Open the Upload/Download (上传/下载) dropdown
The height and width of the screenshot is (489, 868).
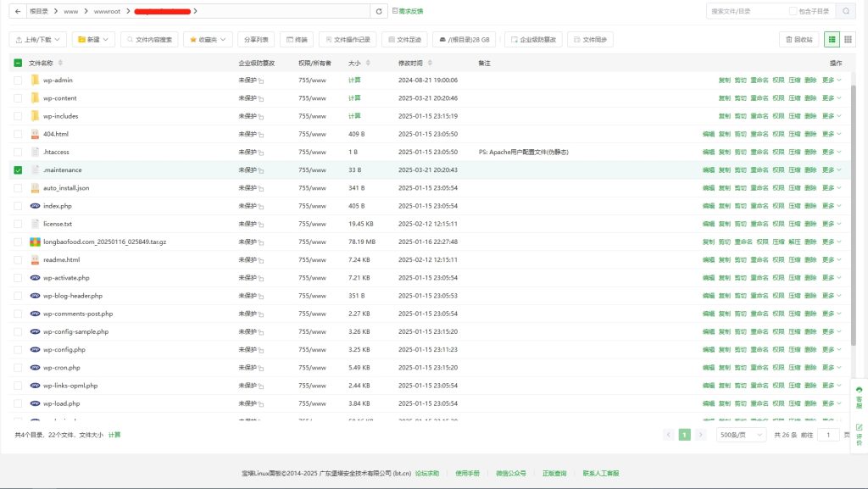tap(37, 39)
